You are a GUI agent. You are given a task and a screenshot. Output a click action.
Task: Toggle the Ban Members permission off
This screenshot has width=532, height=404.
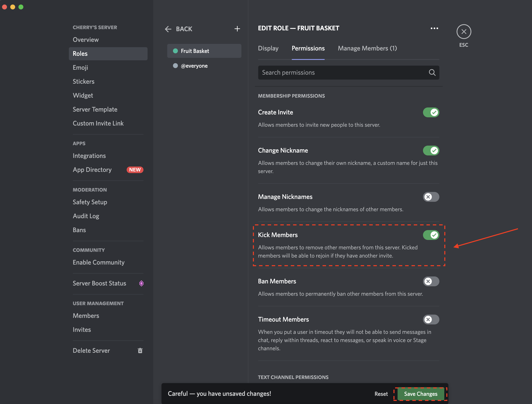click(431, 281)
